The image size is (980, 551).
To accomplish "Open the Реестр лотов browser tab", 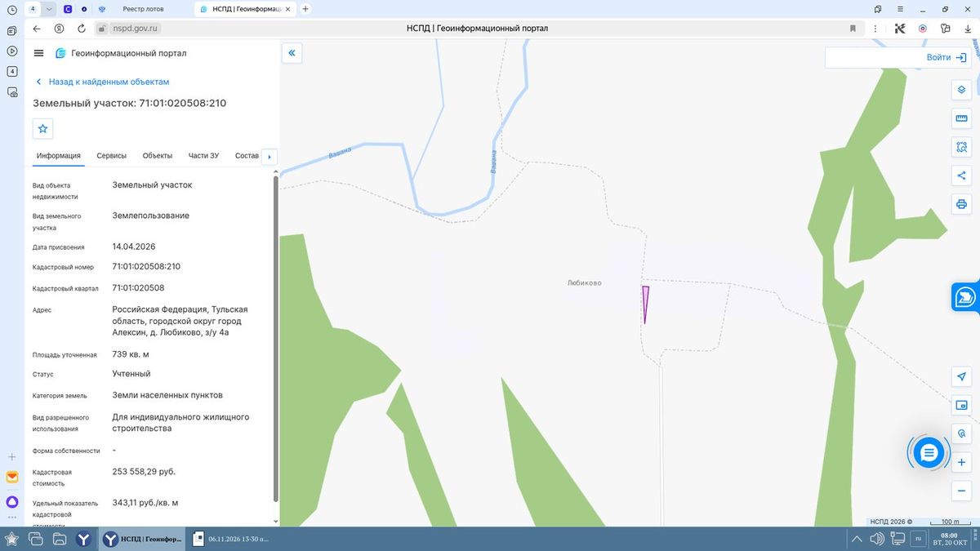I will tap(143, 9).
